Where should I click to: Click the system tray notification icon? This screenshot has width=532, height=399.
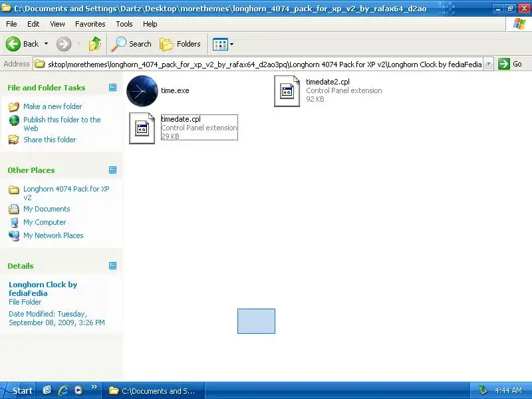click(483, 390)
